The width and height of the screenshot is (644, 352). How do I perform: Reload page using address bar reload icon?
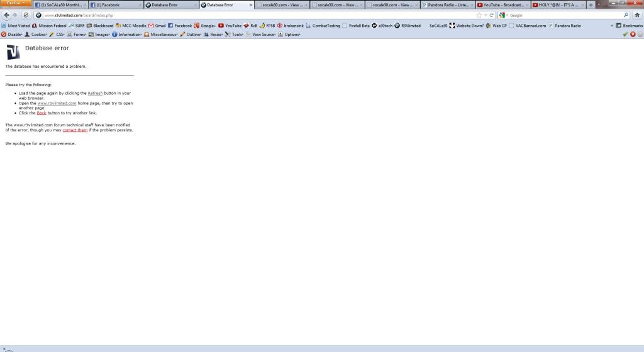point(491,15)
